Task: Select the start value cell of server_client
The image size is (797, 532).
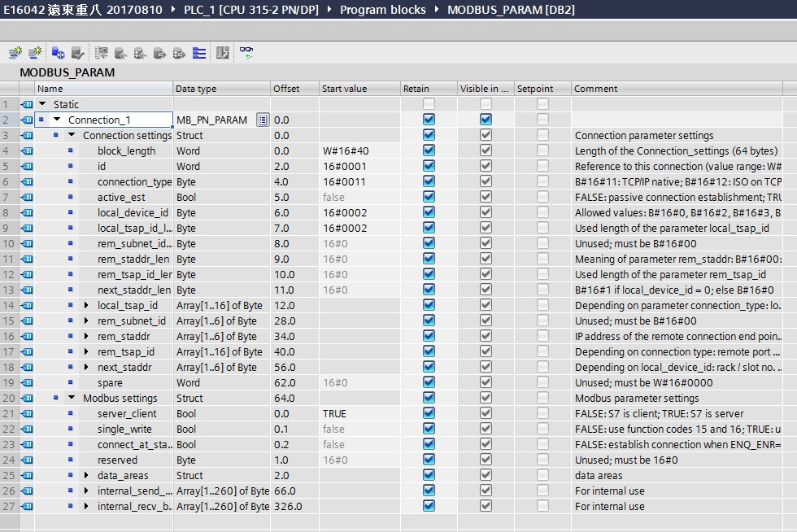Action: click(358, 414)
